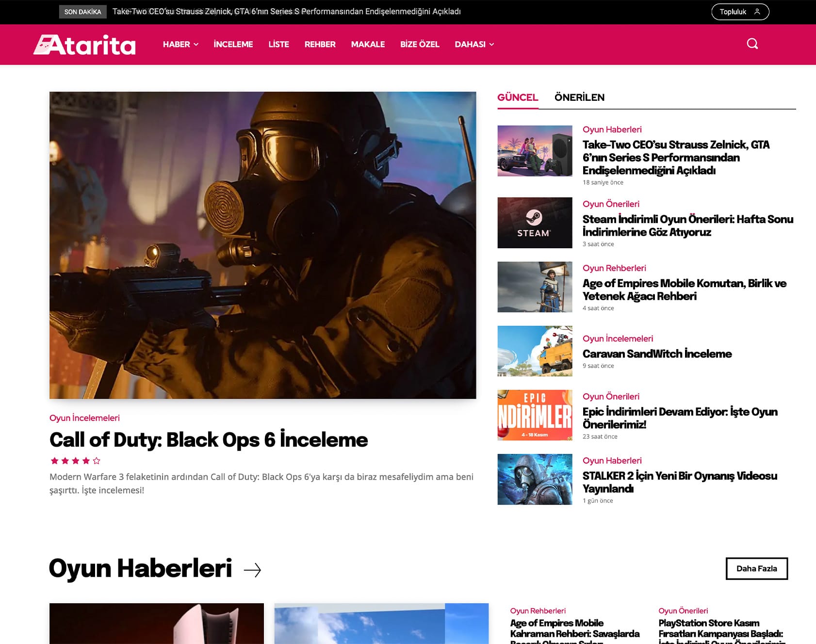Click the arrow next to Oyun Haberleri heading

tap(252, 570)
